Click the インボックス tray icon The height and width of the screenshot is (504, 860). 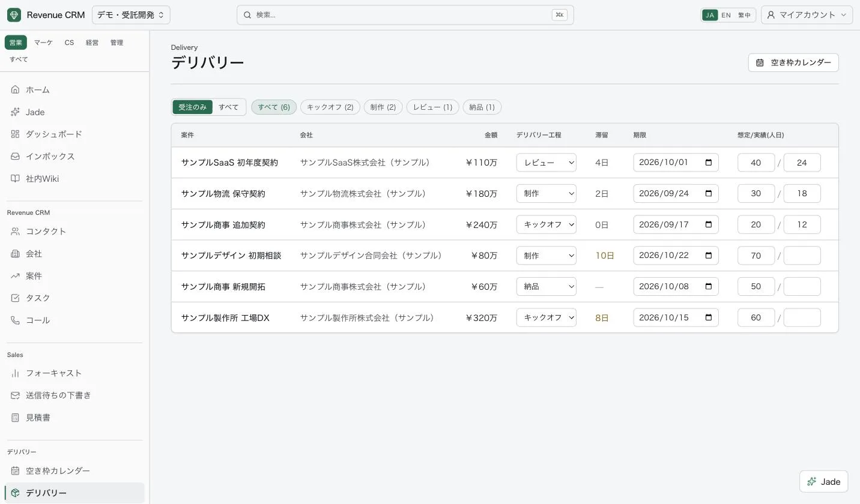pyautogui.click(x=16, y=157)
